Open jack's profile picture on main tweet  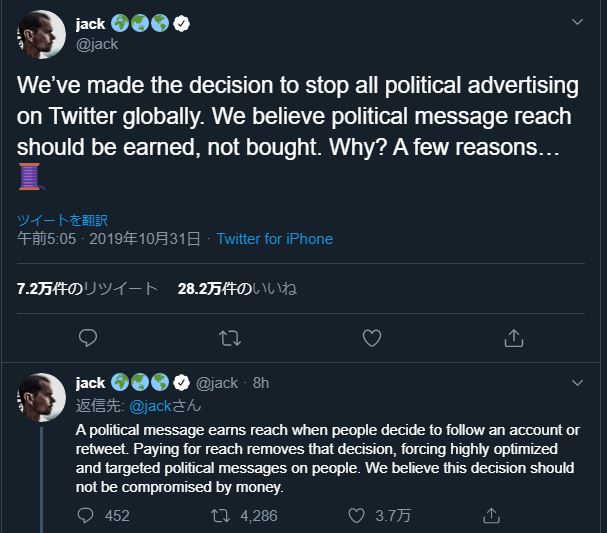[x=41, y=35]
